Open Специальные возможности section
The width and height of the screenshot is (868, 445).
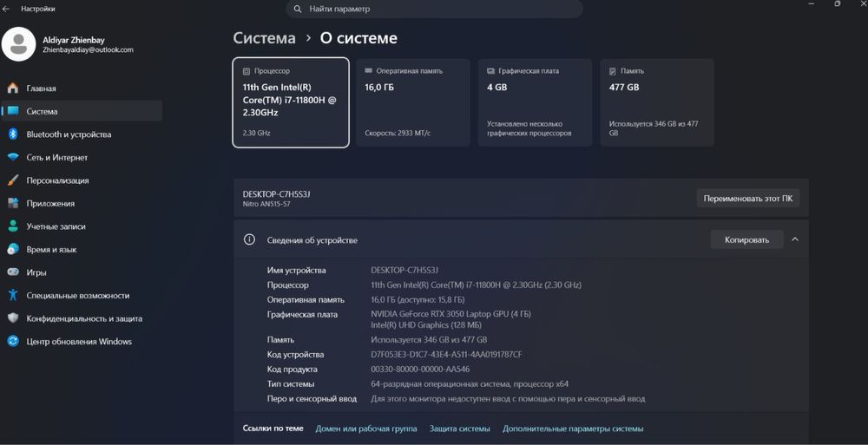click(x=82, y=296)
